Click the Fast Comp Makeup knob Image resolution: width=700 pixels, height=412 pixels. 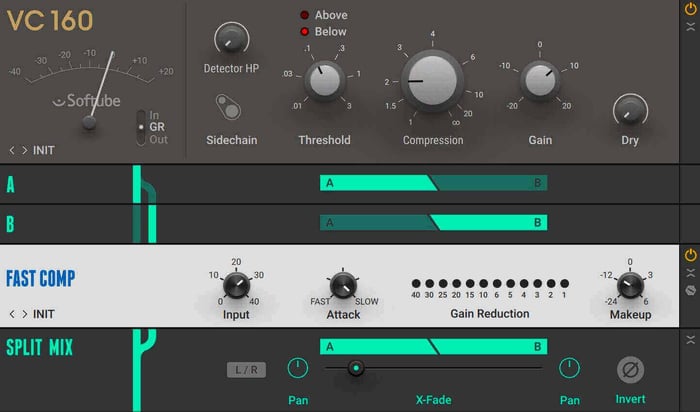pos(630,286)
